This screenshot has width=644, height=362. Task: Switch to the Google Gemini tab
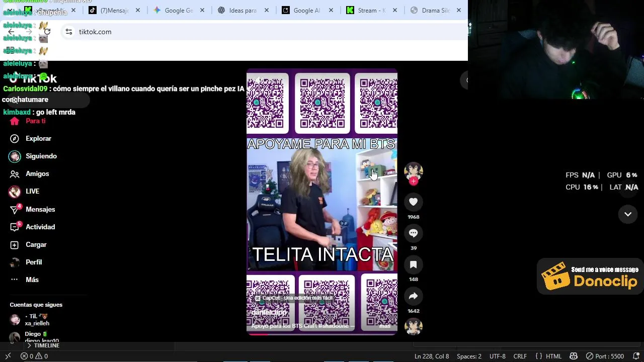179,11
